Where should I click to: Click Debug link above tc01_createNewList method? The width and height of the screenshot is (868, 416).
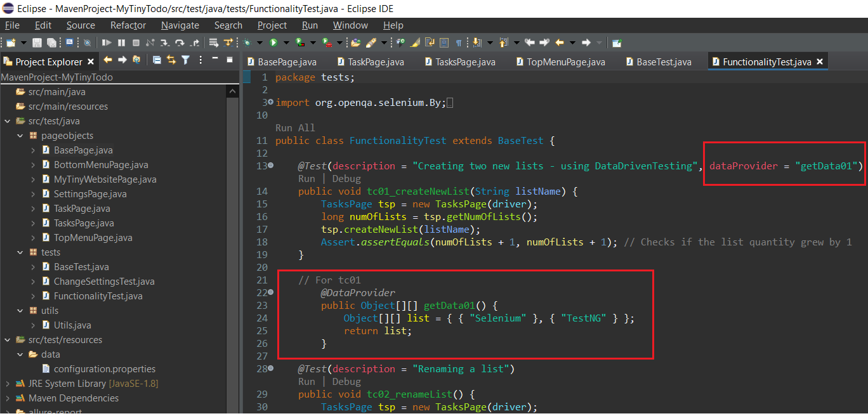pos(346,179)
